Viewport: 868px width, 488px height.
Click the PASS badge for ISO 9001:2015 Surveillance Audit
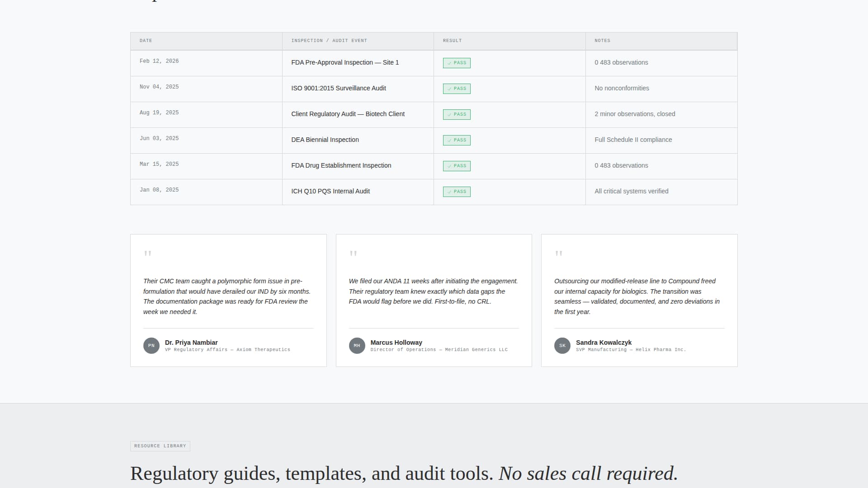456,89
